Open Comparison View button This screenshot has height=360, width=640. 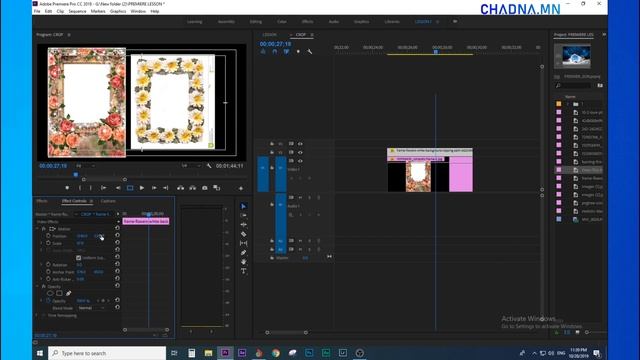(217, 188)
